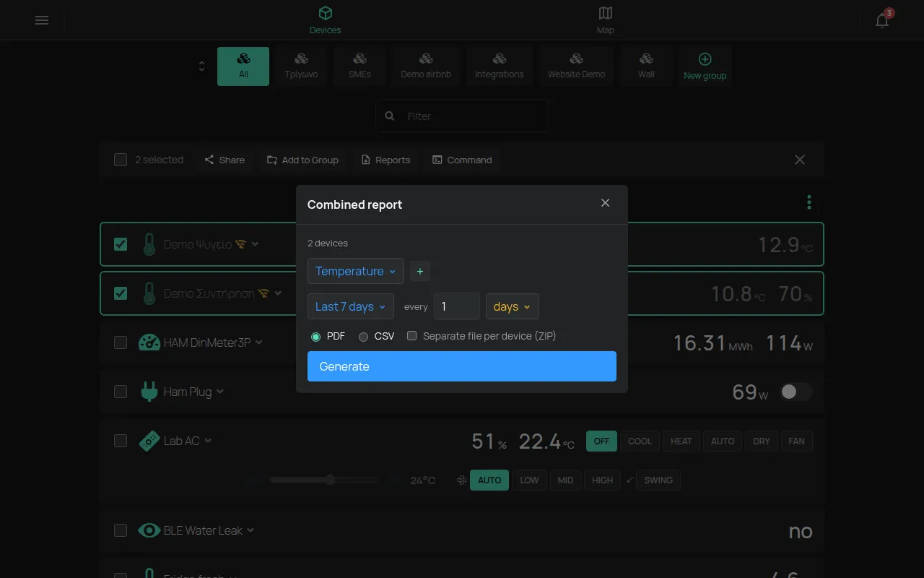Click the Filter search field
The width and height of the screenshot is (924, 578).
[462, 116]
